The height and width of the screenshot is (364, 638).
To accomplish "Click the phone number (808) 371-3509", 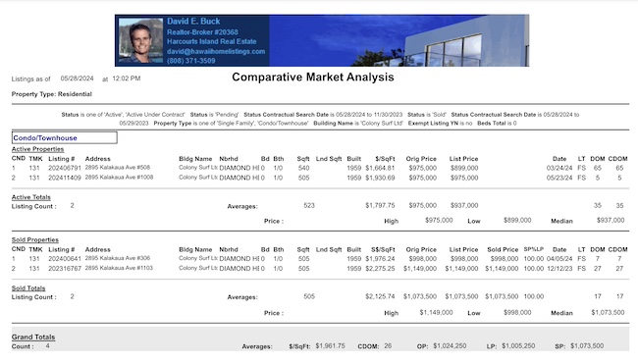I will (190, 61).
